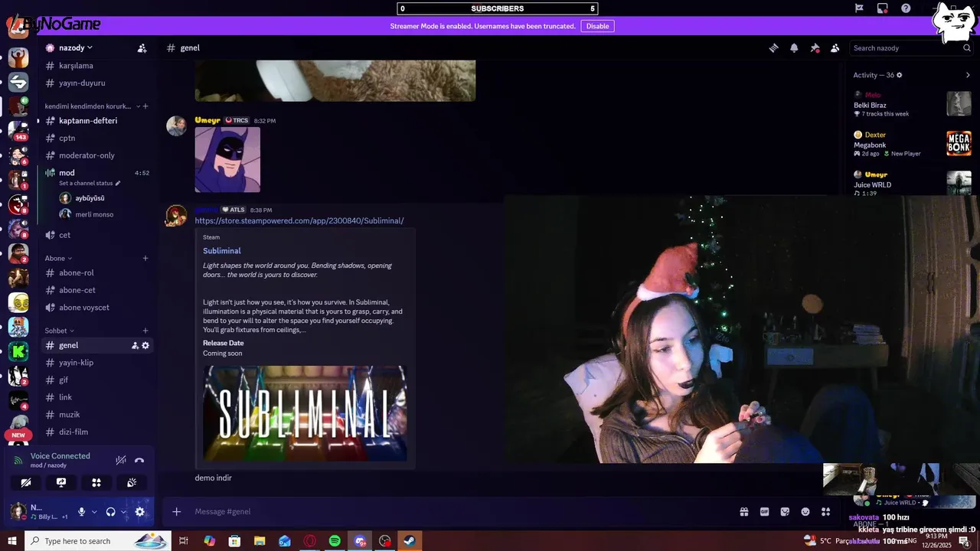The width and height of the screenshot is (980, 551).
Task: Send a gift icon in message bar
Action: [743, 512]
